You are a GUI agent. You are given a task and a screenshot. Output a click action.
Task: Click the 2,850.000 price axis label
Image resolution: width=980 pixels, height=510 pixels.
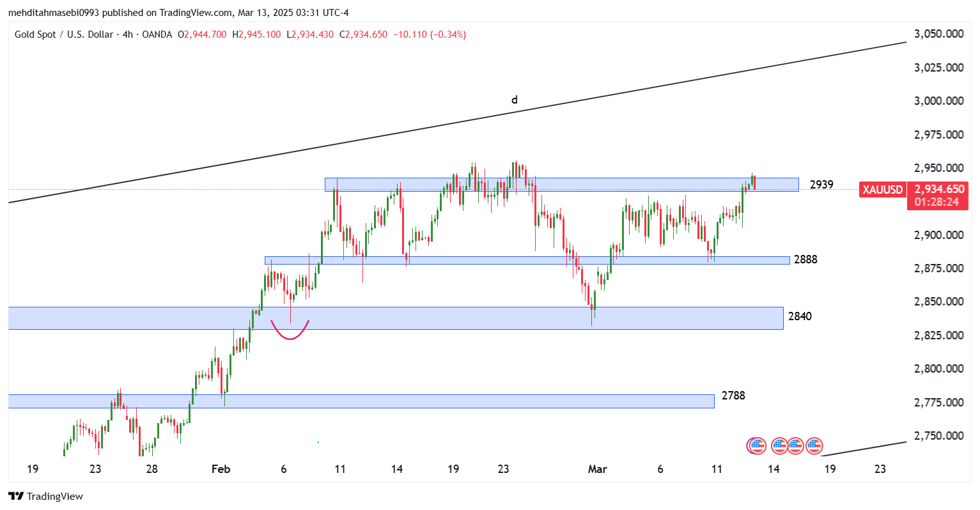939,302
